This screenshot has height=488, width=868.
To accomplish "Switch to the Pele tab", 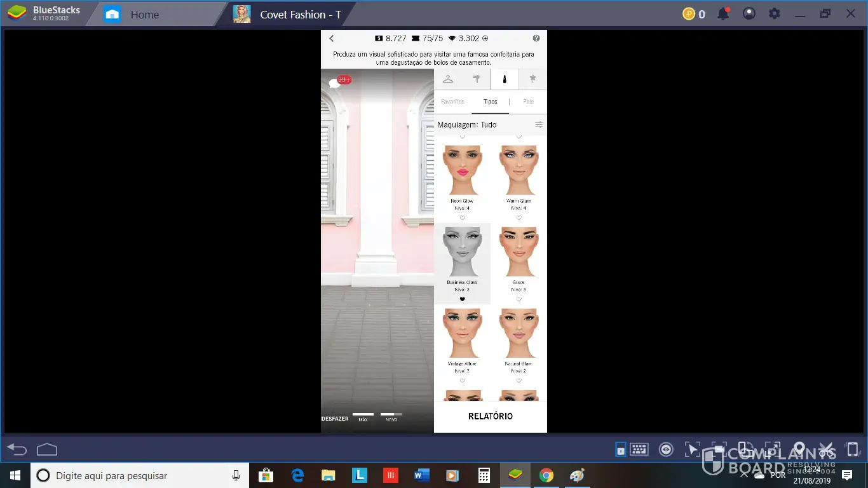I will point(528,102).
